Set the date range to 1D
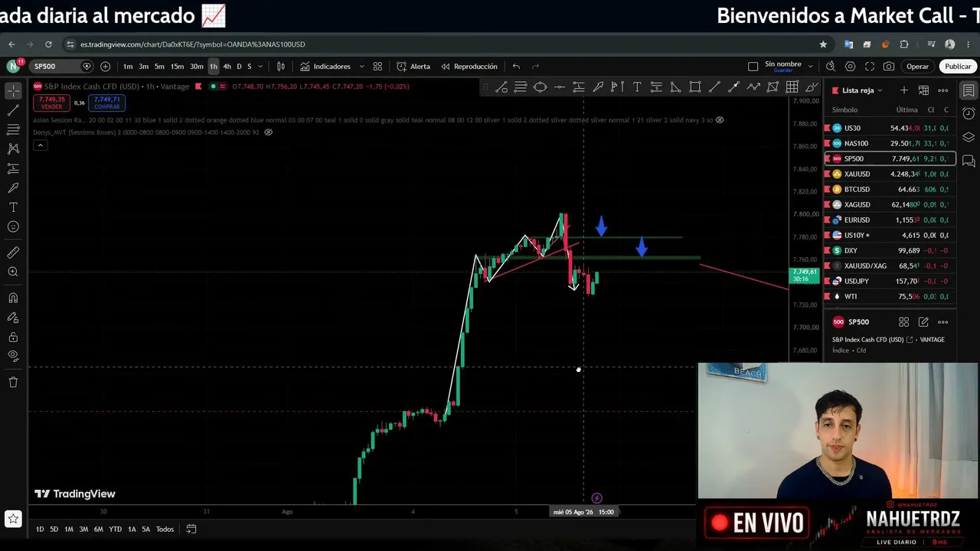This screenshot has width=980, height=551. (40, 529)
